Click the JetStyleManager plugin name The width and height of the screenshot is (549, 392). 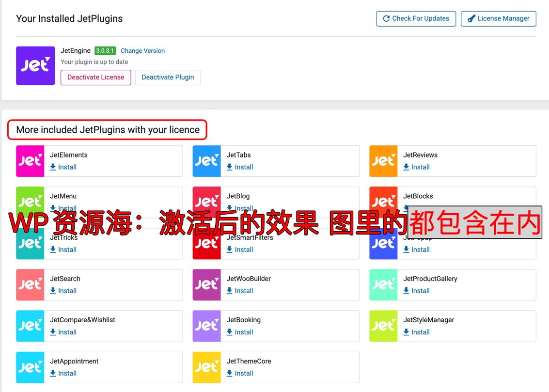pyautogui.click(x=428, y=320)
